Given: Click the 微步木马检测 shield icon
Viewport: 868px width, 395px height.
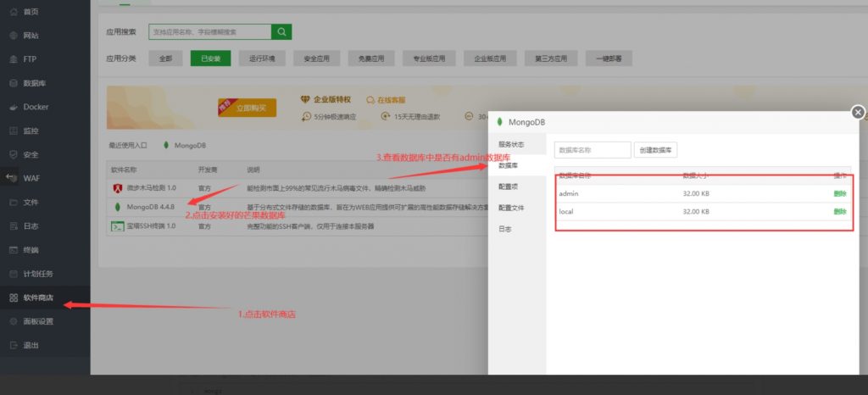Looking at the screenshot, I should [117, 189].
